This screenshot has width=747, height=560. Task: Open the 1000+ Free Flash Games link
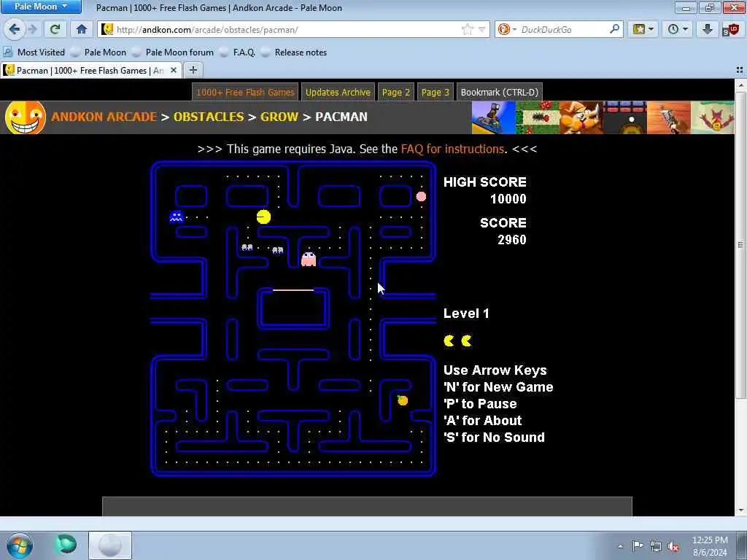pyautogui.click(x=245, y=93)
